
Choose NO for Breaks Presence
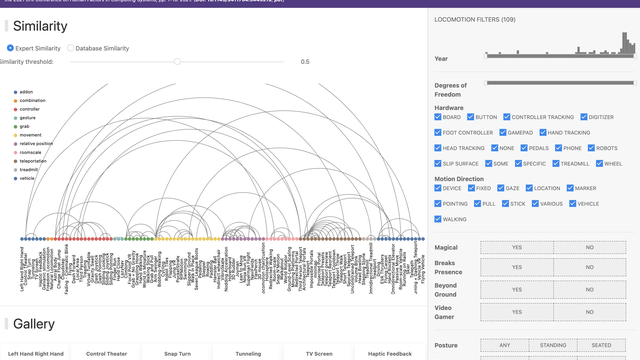pyautogui.click(x=590, y=267)
